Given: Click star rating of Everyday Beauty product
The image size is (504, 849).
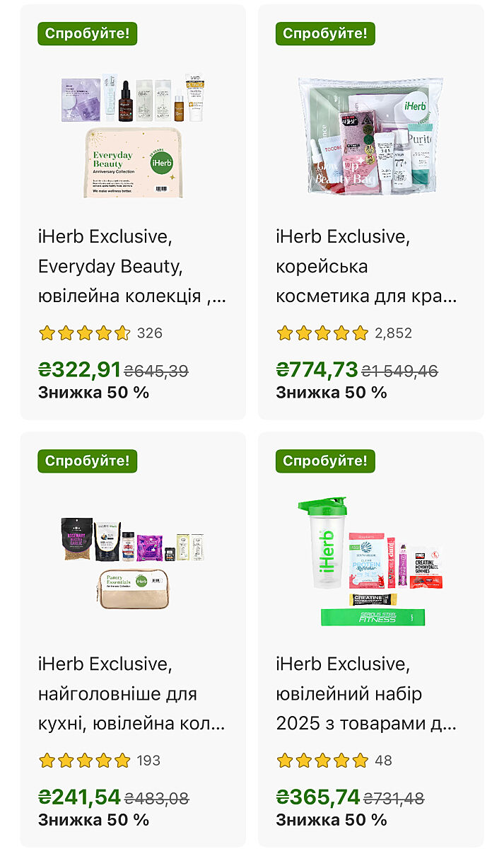Looking at the screenshot, I should pos(85,333).
